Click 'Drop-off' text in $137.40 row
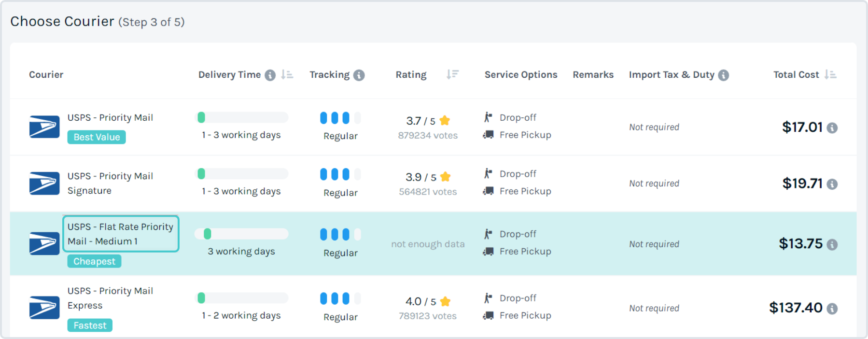 pyautogui.click(x=518, y=298)
